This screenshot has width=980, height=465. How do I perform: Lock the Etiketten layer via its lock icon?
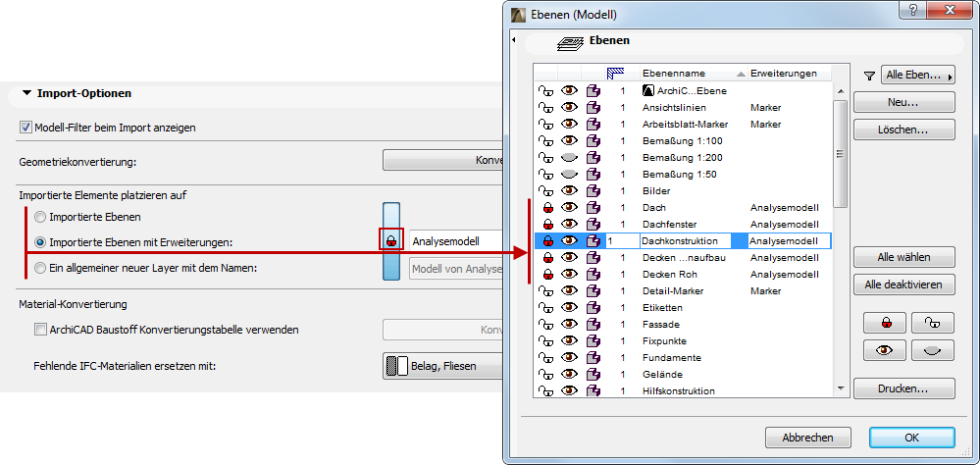click(x=545, y=307)
